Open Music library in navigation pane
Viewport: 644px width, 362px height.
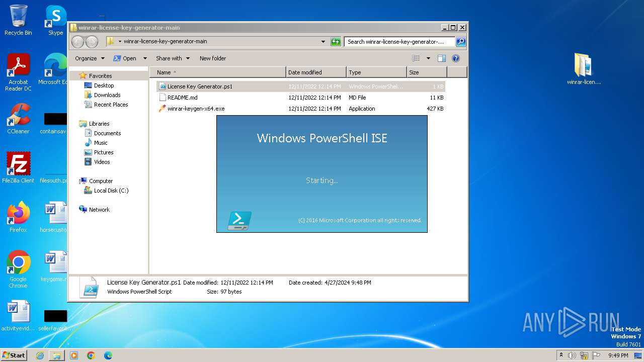101,143
